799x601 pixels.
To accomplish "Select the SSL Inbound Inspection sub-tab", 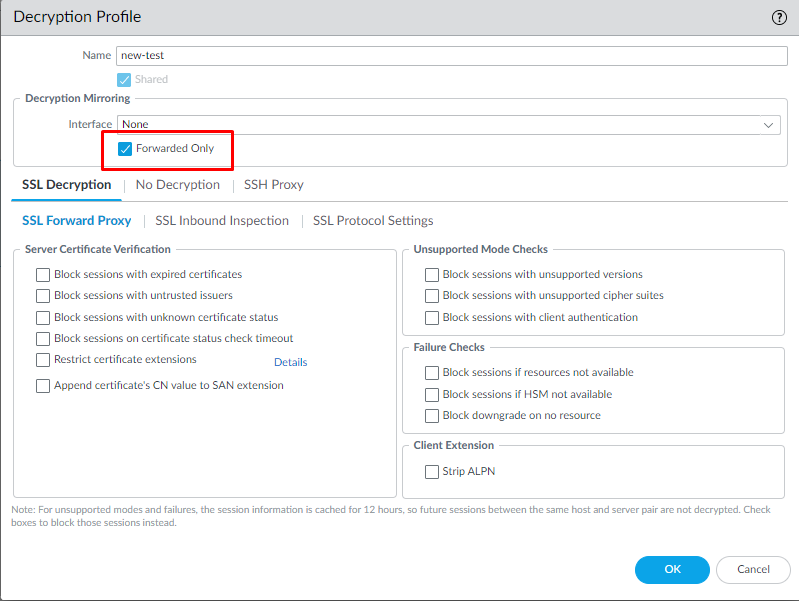I will tap(222, 221).
